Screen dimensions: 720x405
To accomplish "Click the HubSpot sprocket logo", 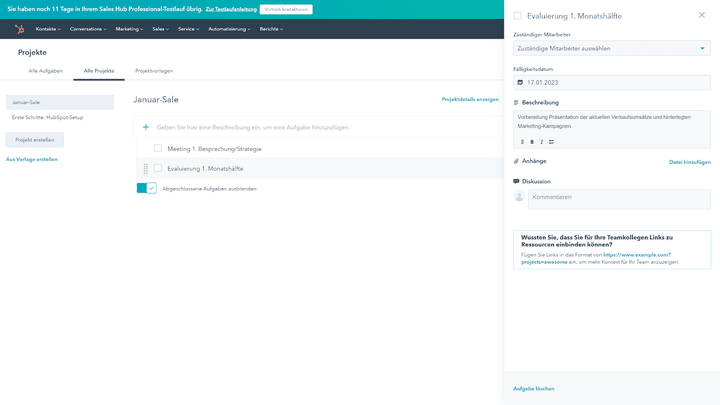I will [x=19, y=29].
